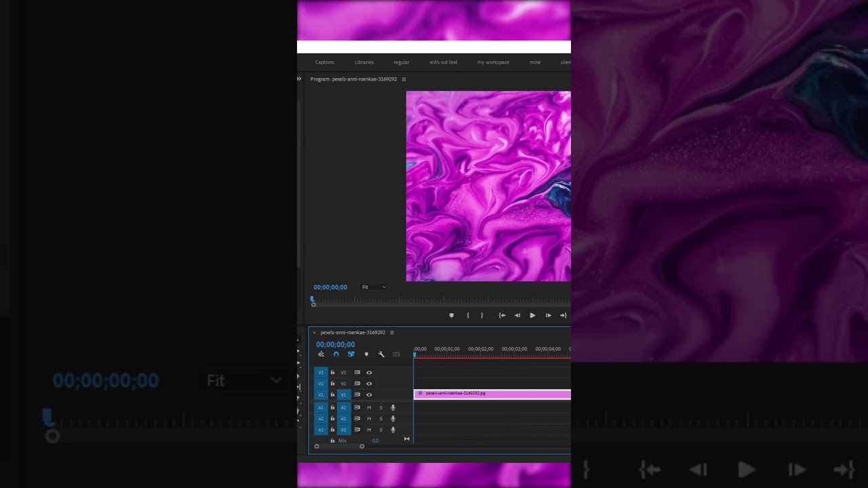
Task: Close the pexels-anni-roenkae sequence tab
Action: (x=314, y=333)
